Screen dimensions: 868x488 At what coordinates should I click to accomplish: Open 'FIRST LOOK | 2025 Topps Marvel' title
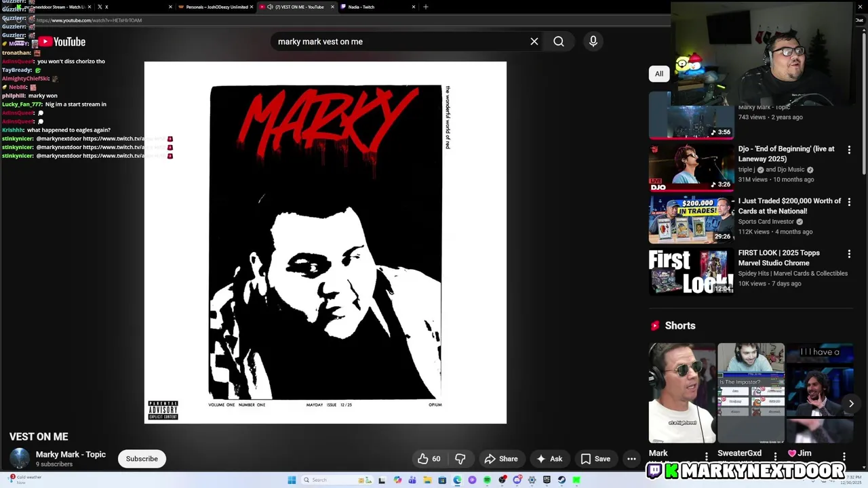point(779,258)
